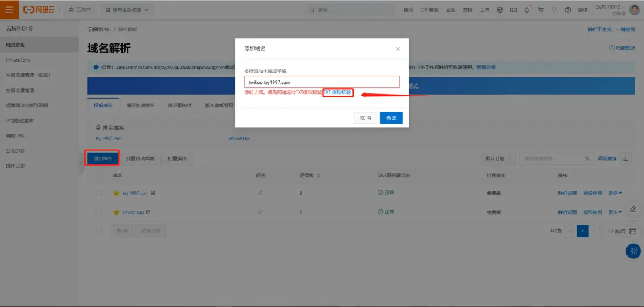Click the notification bell icon
This screenshot has height=307, width=644.
click(527, 10)
